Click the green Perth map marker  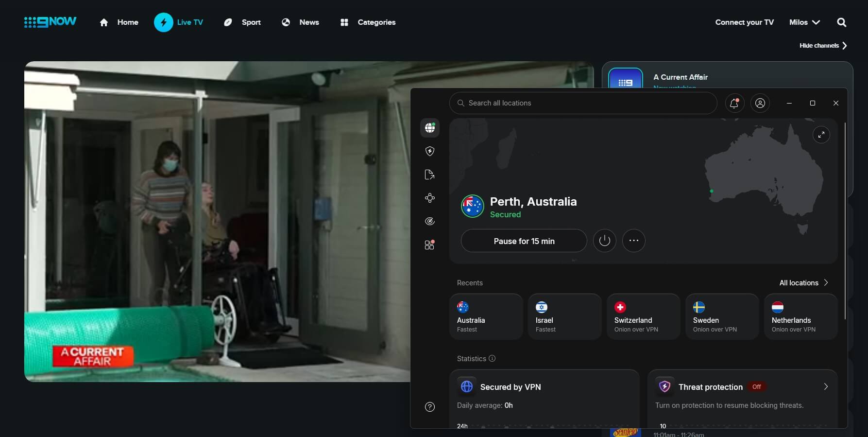click(x=712, y=191)
